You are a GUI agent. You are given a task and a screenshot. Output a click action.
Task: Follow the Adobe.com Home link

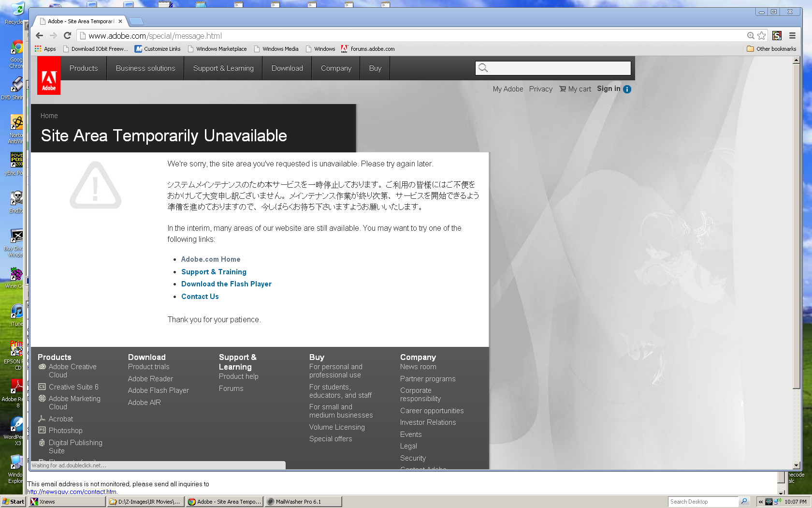[211, 259]
